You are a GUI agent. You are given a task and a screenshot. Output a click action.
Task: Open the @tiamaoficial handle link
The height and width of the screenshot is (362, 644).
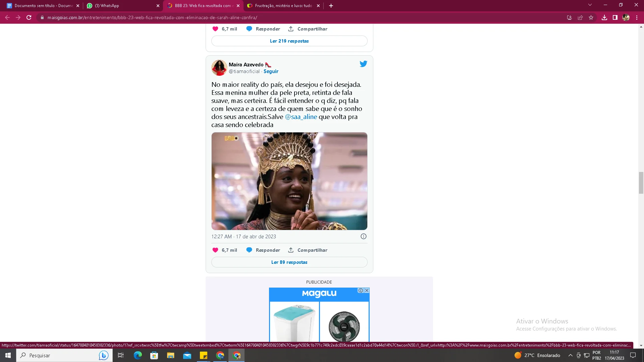click(x=244, y=71)
